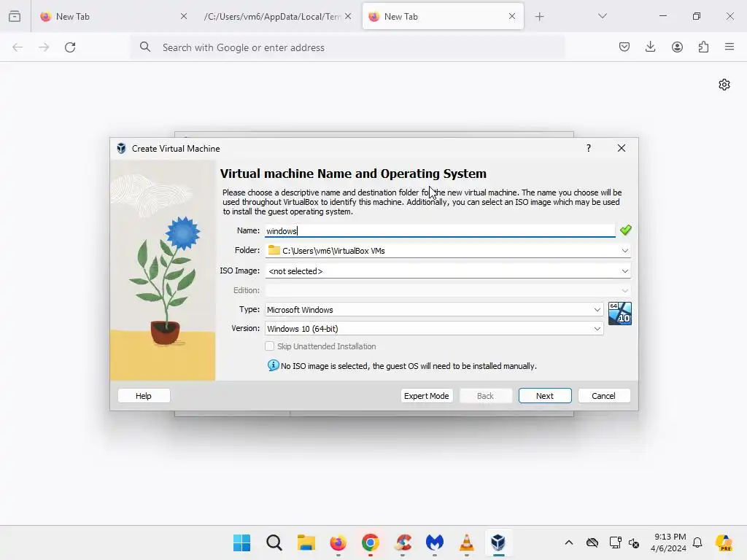This screenshot has height=560, width=747.
Task: Open the notifications bell icon
Action: click(x=697, y=542)
